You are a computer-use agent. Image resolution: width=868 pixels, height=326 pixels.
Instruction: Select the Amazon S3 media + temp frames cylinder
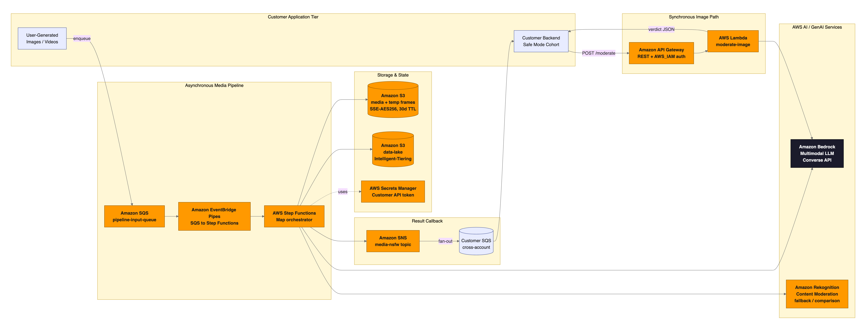[393, 100]
